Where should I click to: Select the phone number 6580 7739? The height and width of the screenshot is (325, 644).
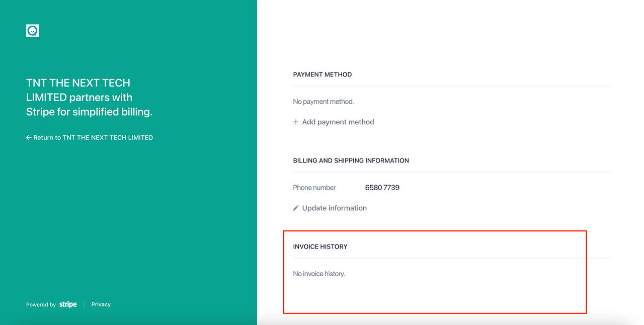(382, 188)
